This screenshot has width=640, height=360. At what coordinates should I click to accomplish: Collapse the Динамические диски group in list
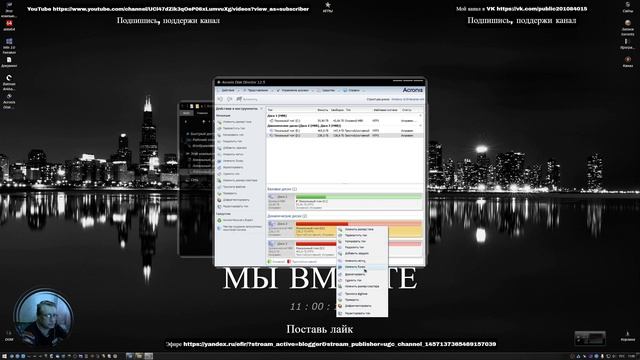pyautogui.click(x=420, y=126)
